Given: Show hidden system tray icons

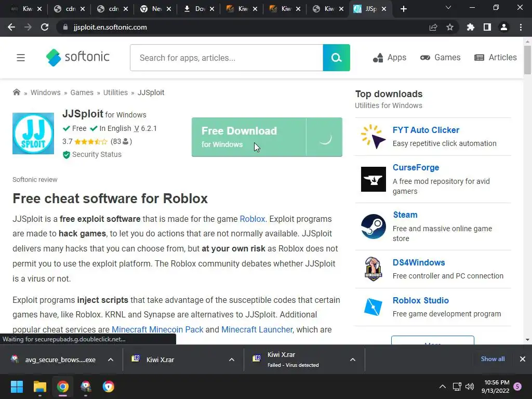Looking at the screenshot, I should click(x=443, y=387).
